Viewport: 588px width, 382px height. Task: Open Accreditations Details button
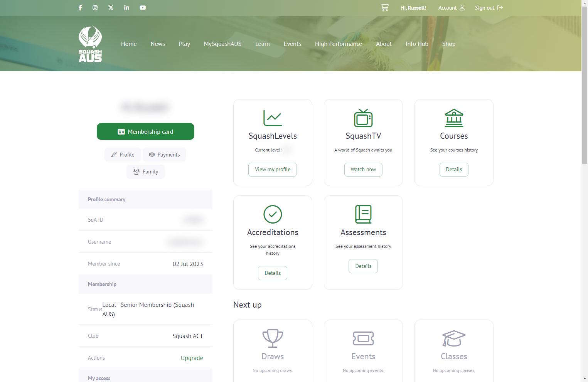273,273
